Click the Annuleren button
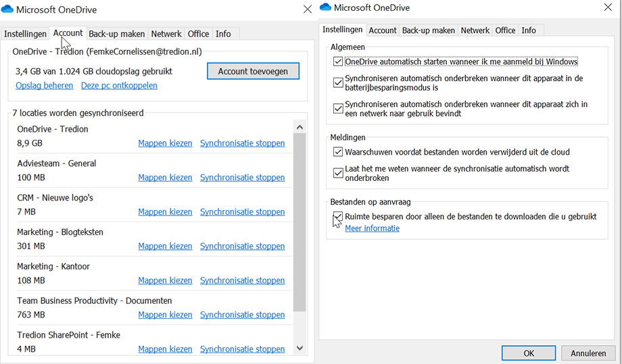 [x=588, y=353]
